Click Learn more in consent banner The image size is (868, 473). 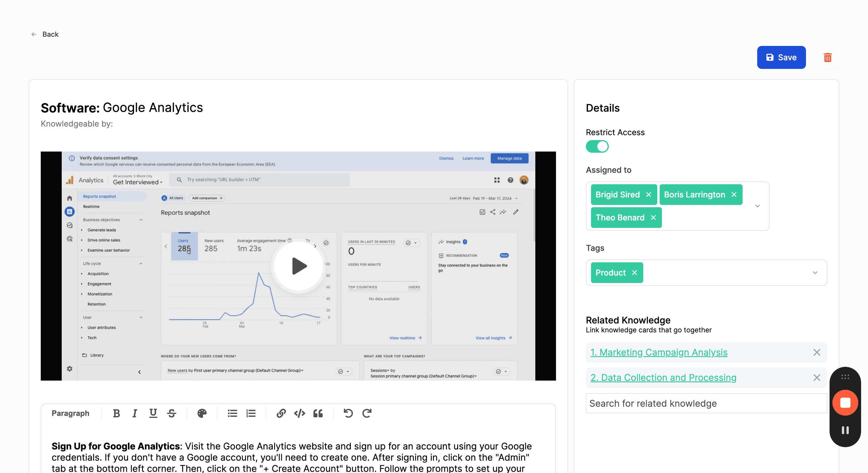473,158
